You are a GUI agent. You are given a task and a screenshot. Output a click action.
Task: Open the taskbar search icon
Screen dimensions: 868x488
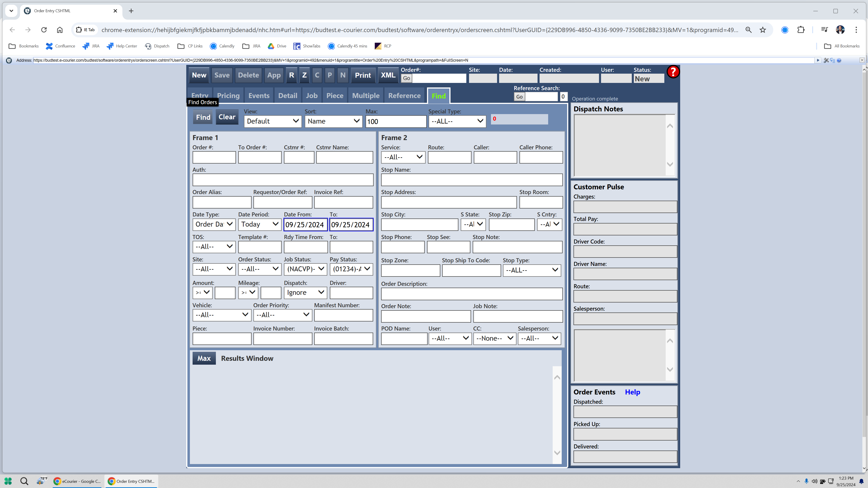tap(24, 481)
